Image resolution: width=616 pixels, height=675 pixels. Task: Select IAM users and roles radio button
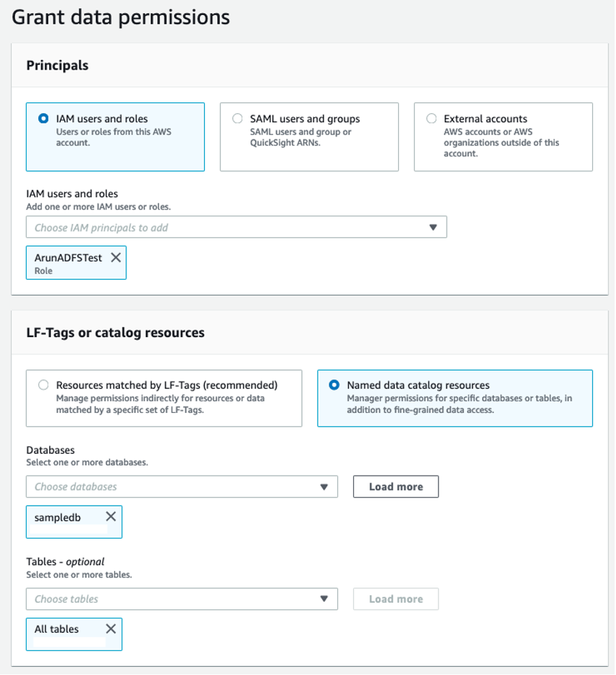coord(44,119)
